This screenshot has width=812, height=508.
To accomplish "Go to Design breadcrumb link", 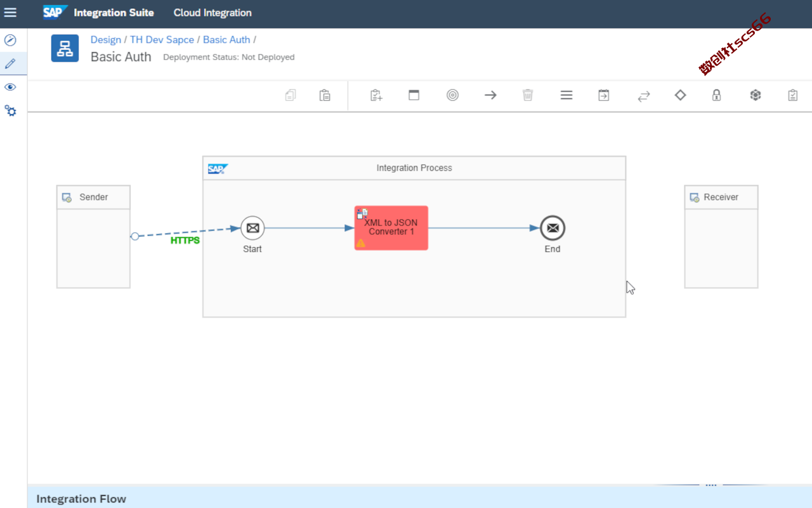I will [105, 39].
